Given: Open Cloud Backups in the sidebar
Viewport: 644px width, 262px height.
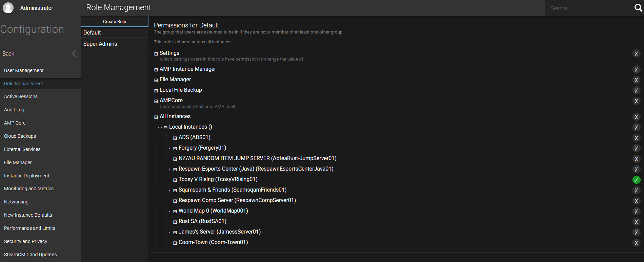Looking at the screenshot, I should point(40,136).
